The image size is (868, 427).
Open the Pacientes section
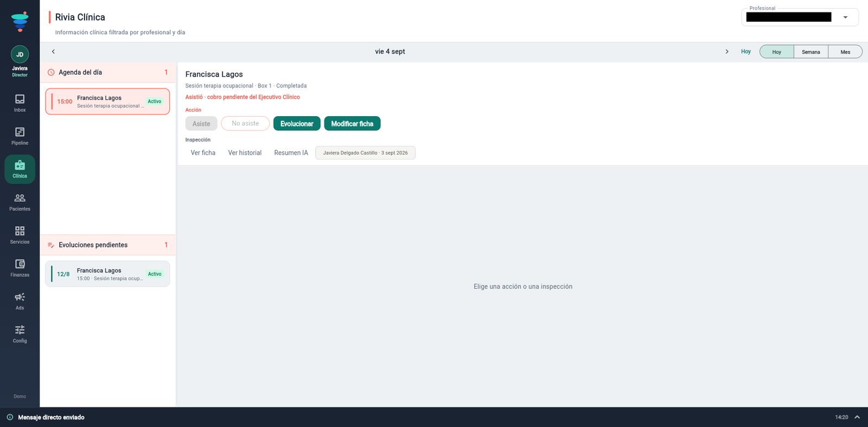tap(20, 202)
